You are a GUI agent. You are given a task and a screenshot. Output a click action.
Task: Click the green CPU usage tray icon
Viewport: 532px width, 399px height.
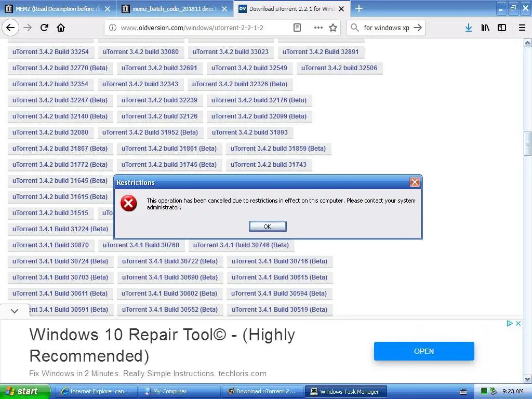(484, 391)
